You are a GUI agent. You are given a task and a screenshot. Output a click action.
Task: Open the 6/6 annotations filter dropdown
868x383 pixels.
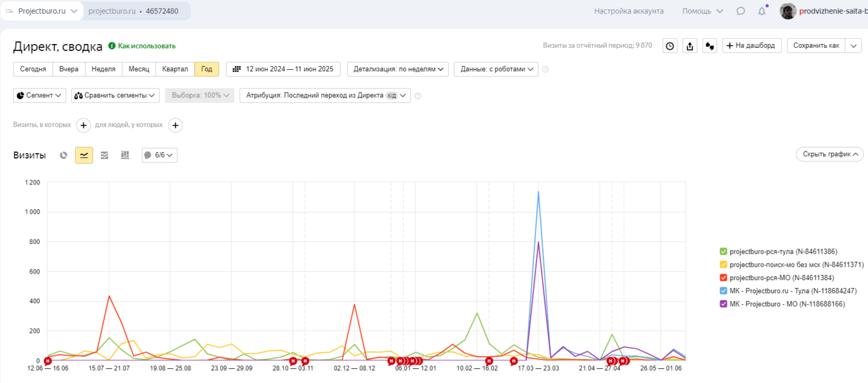pyautogui.click(x=159, y=155)
